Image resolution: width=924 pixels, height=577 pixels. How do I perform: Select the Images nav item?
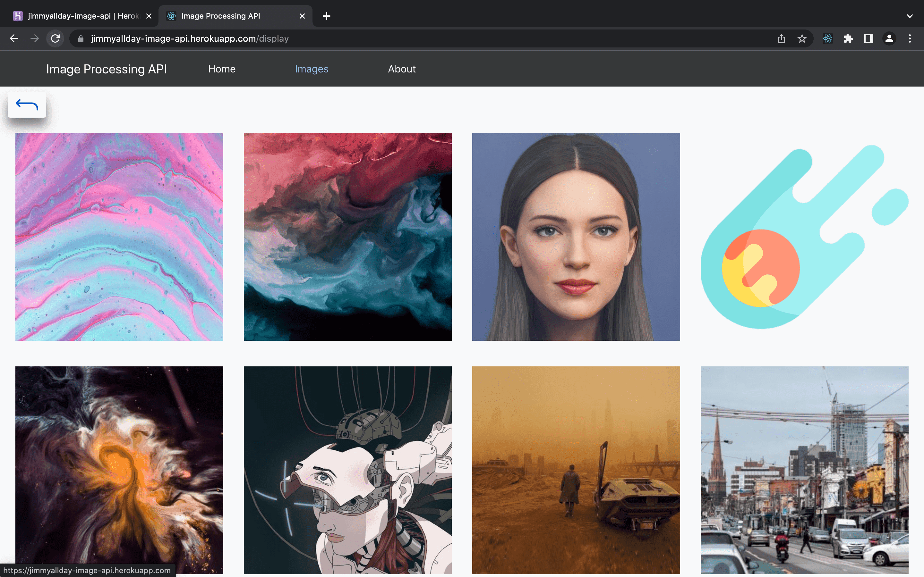pyautogui.click(x=311, y=69)
